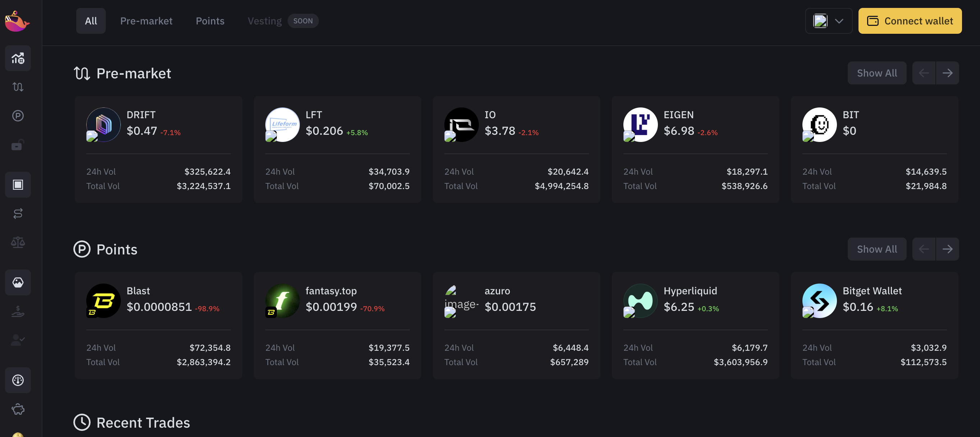This screenshot has height=437, width=980.
Task: Select the Points 'P' icon in sidebar
Action: tap(18, 116)
